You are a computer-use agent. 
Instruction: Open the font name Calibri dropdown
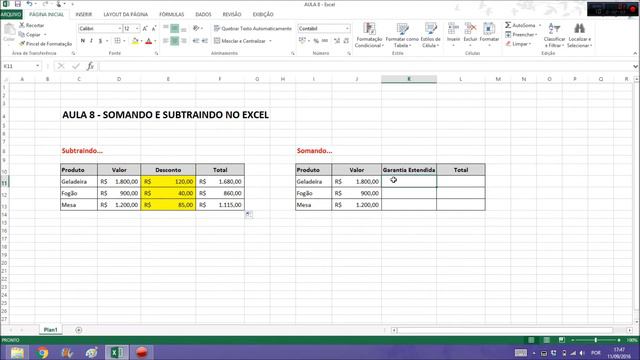pyautogui.click(x=120, y=29)
